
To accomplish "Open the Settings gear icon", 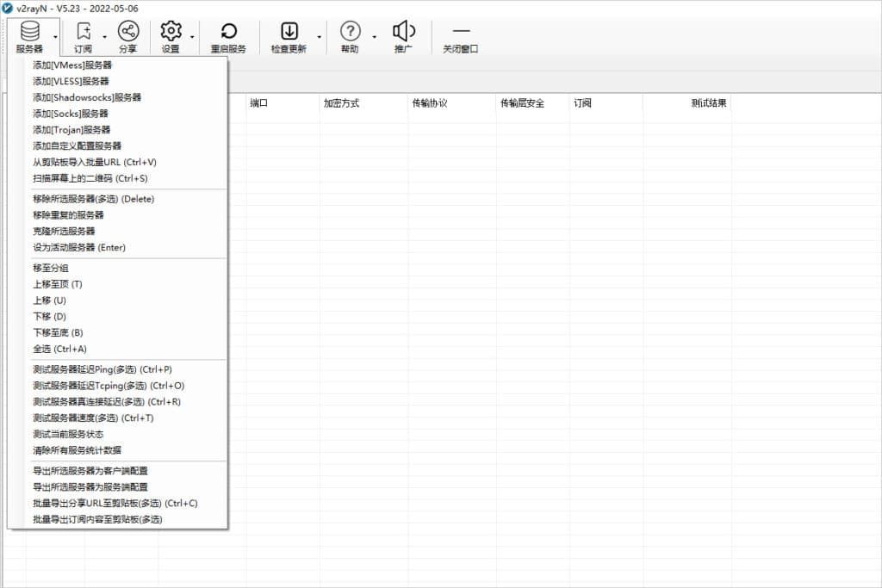I will coord(171,32).
